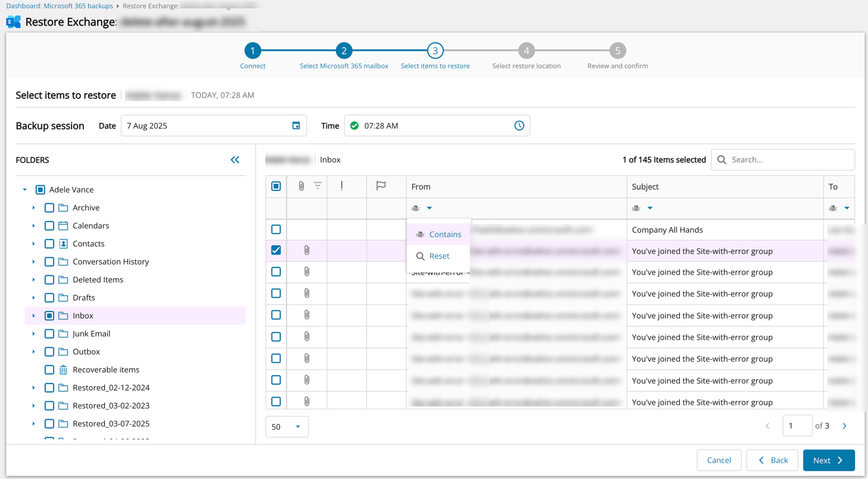Viewport: 868px width, 479px height.
Task: Check the Company All Hands email checkbox
Action: pos(276,229)
